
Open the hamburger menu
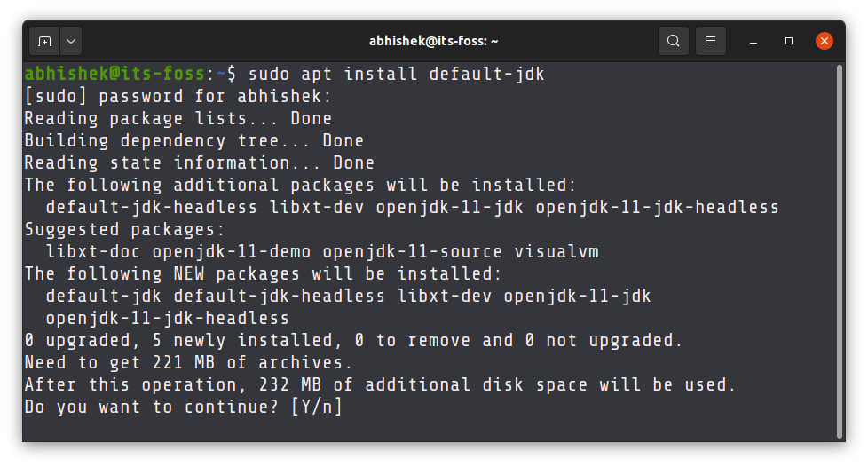point(711,41)
